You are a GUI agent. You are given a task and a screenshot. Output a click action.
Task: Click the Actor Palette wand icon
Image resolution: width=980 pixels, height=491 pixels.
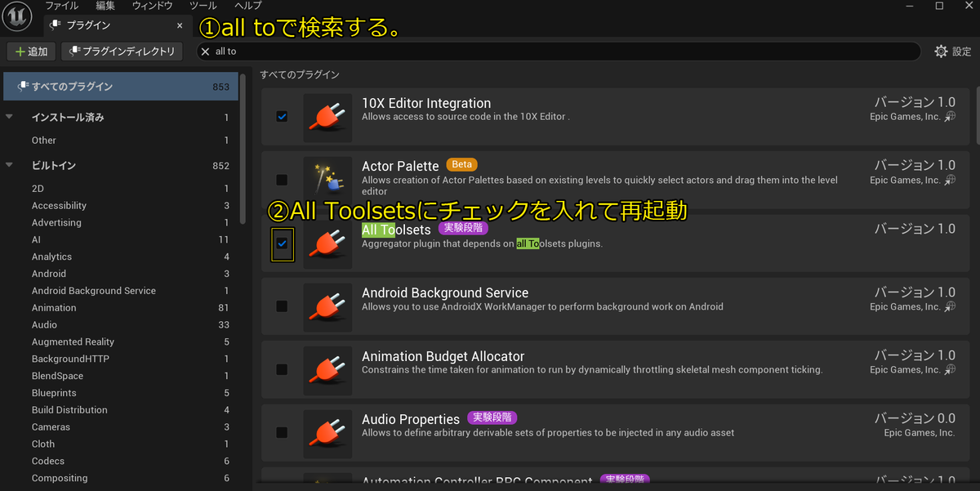click(327, 181)
